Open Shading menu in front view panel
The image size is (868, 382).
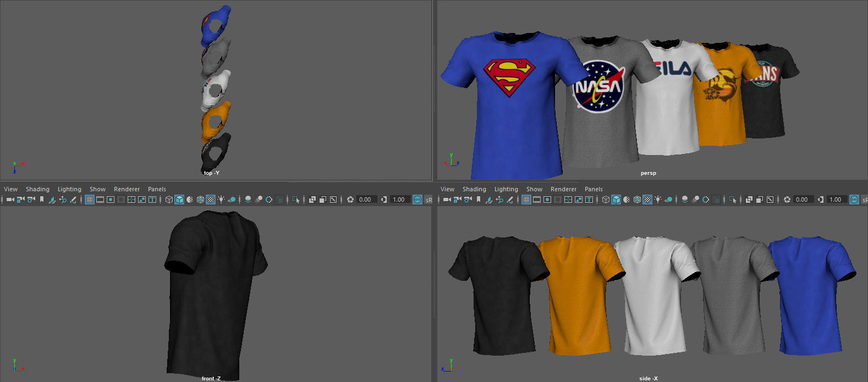pyautogui.click(x=37, y=189)
